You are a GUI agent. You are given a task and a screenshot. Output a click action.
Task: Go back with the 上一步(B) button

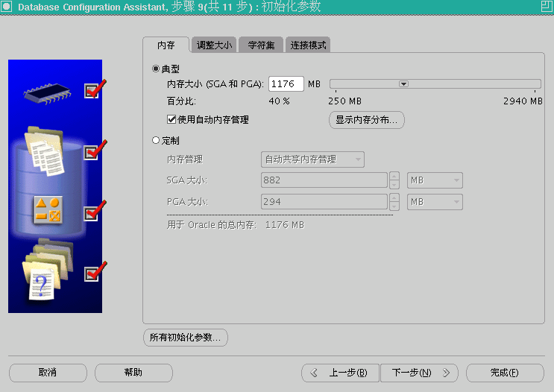click(340, 373)
